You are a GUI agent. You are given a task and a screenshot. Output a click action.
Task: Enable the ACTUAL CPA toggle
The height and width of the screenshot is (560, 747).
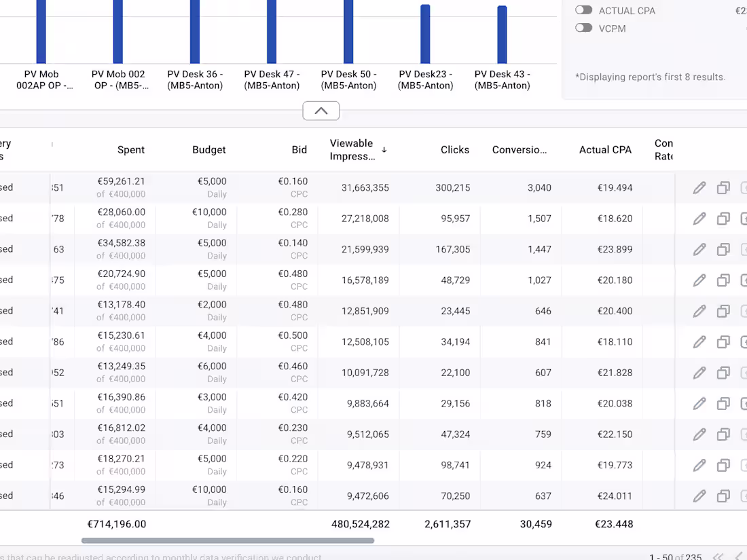(583, 10)
